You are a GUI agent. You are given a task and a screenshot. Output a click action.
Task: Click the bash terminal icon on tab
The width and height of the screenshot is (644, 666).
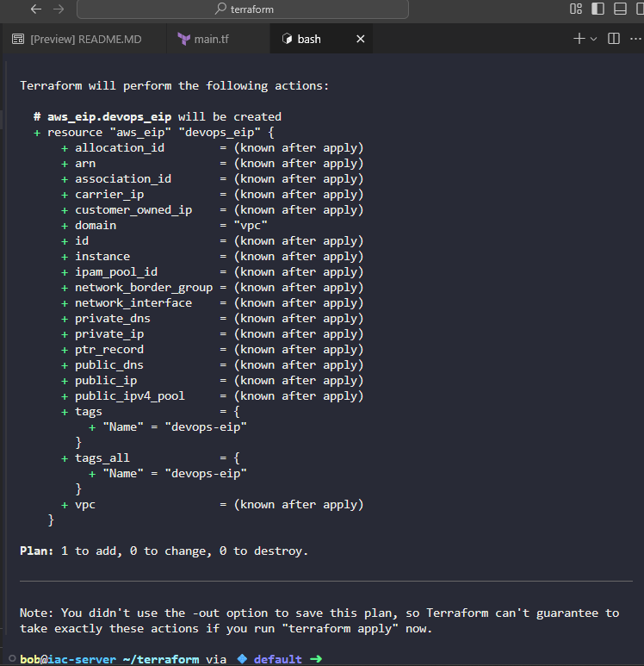287,39
